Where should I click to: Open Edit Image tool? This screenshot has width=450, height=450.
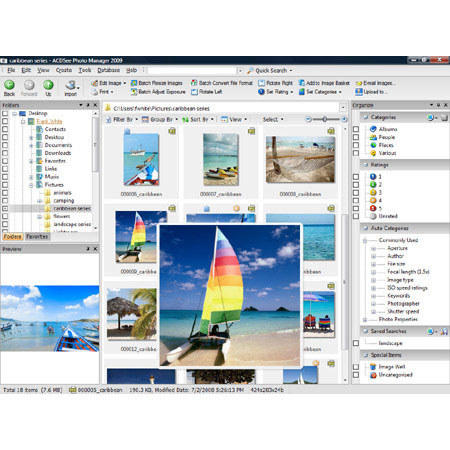[108, 83]
